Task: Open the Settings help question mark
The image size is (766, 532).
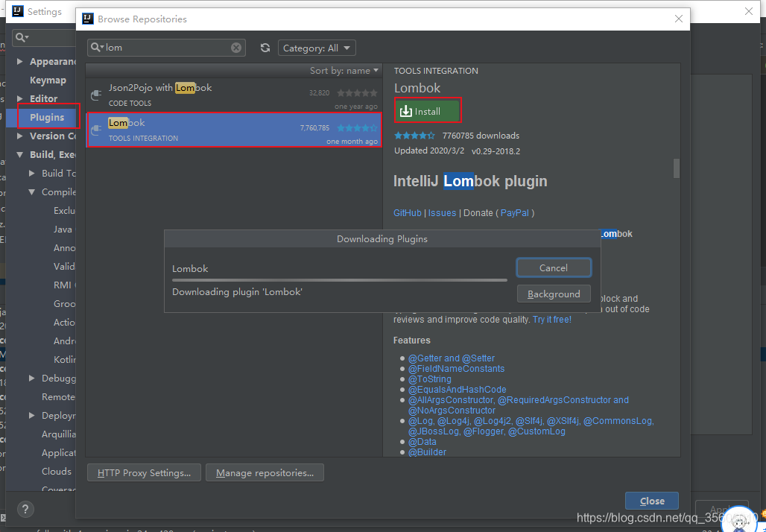Action: click(x=25, y=509)
